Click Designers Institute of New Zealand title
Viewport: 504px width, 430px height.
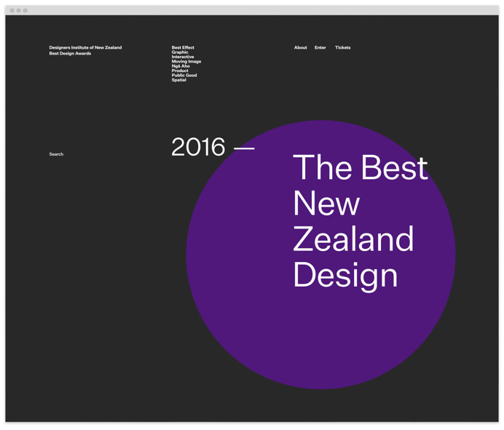click(85, 47)
